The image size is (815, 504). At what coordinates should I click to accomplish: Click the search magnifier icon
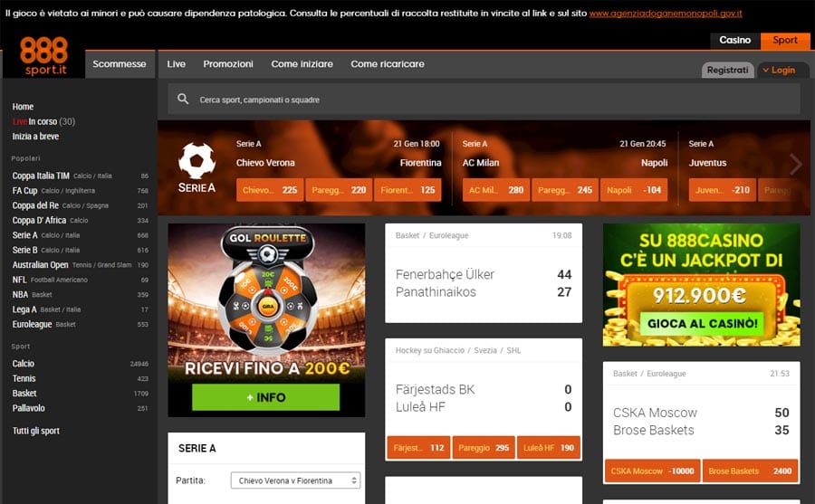coord(183,99)
